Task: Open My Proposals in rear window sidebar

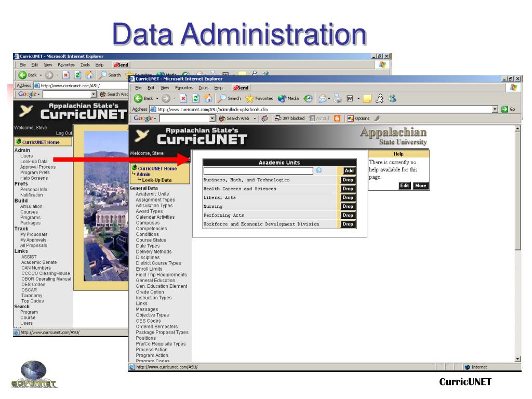Action: pyautogui.click(x=34, y=234)
